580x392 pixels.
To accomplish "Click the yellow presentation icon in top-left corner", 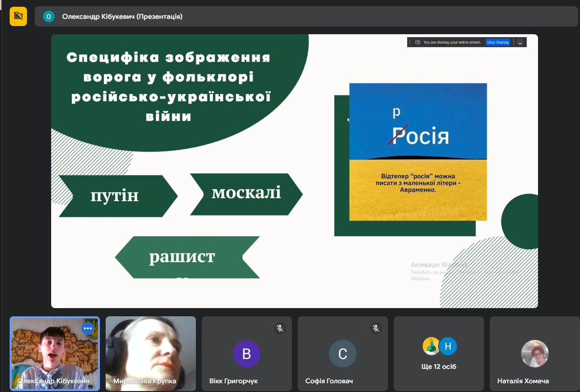I will (x=18, y=16).
